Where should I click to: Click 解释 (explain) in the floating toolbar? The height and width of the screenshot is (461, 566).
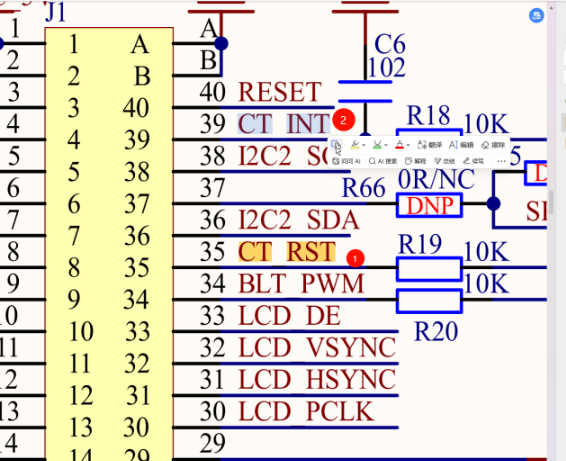coord(415,161)
